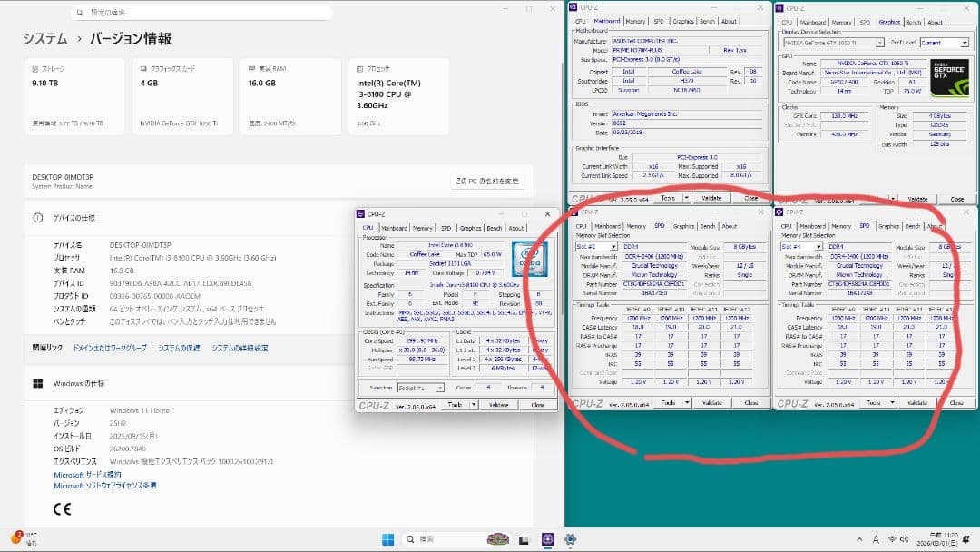Select the ストレージ 9.10 TB card
The image size is (980, 552).
tap(74, 96)
